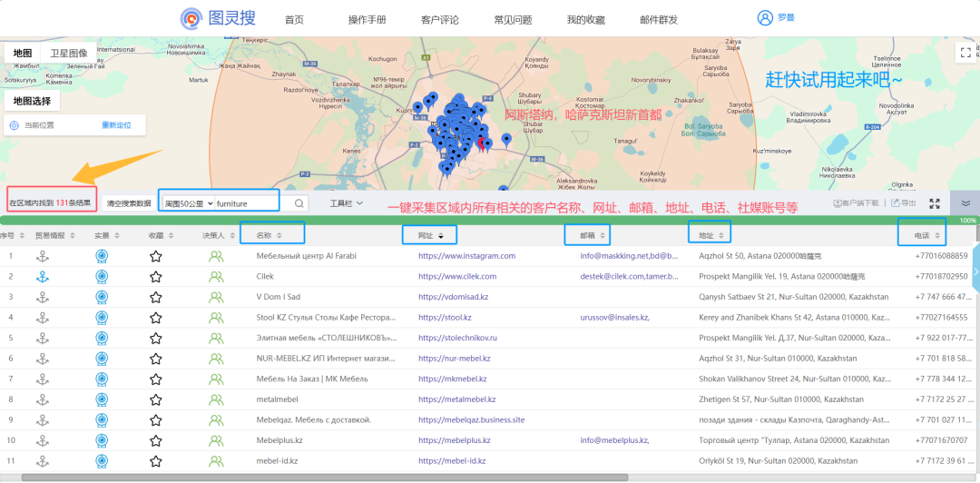
Task: Open 客户评论 navigation item
Action: pyautogui.click(x=440, y=19)
